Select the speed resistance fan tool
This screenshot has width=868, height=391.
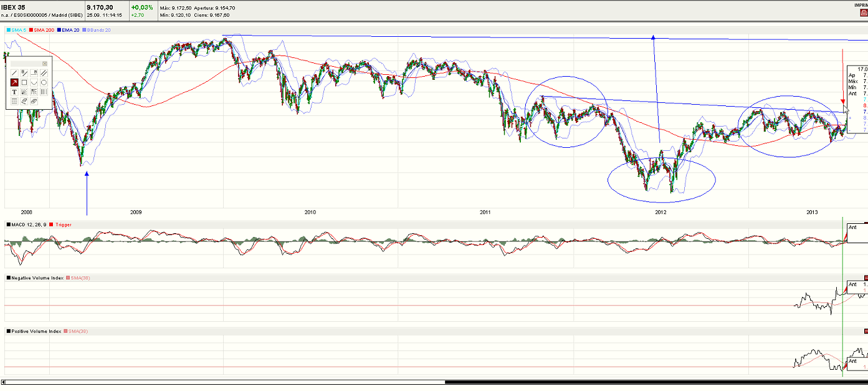(x=34, y=92)
